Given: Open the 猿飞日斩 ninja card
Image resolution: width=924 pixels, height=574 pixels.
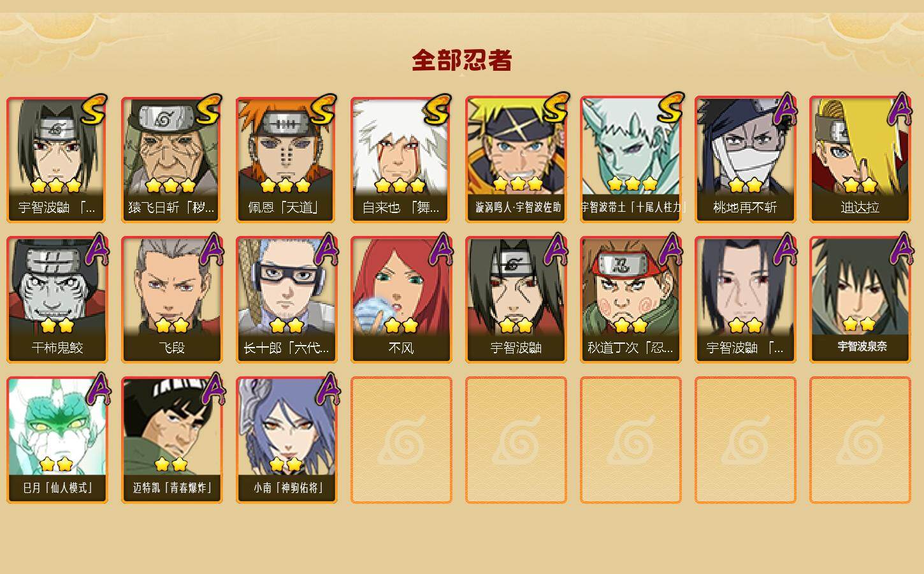Looking at the screenshot, I should (x=171, y=159).
